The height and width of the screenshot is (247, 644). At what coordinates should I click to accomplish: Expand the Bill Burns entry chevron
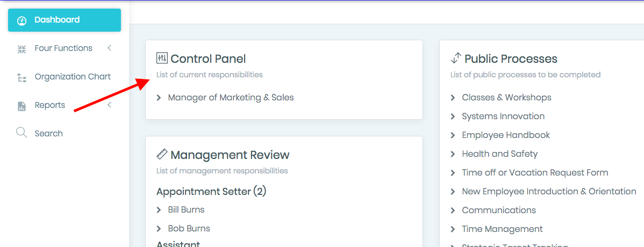pos(159,210)
